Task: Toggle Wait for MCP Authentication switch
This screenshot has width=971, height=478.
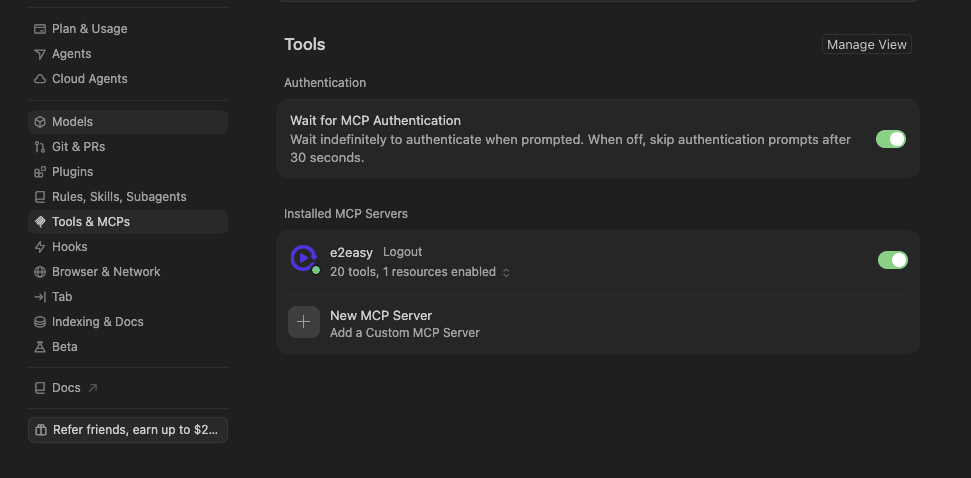Action: pos(890,139)
